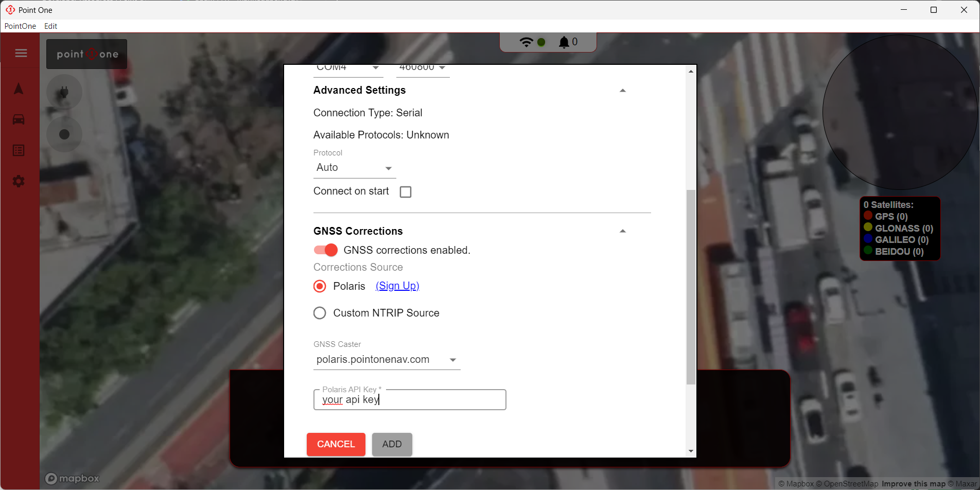Open the settings gear in the sidebar
The width and height of the screenshot is (980, 490).
coord(19,181)
